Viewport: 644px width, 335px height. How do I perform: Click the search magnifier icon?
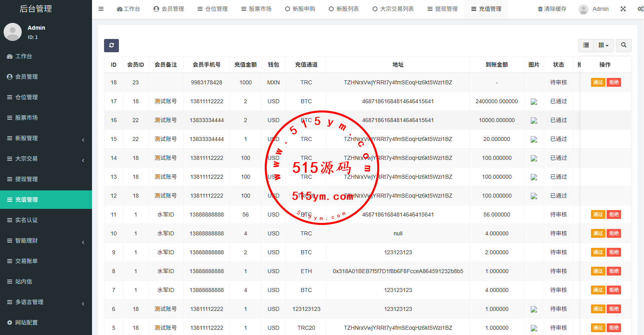coord(624,45)
